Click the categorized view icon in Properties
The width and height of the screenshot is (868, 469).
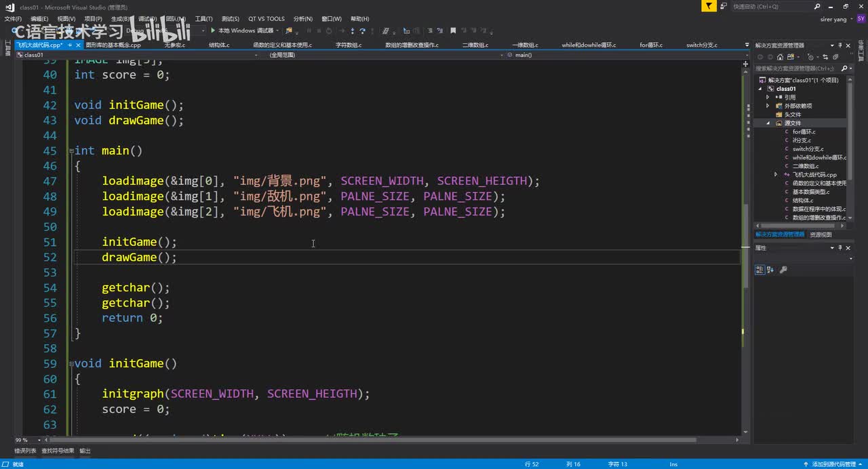pos(760,270)
